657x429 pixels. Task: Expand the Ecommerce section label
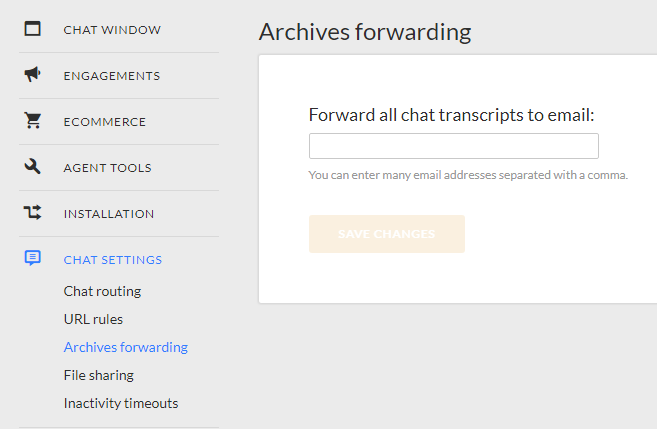coord(105,122)
